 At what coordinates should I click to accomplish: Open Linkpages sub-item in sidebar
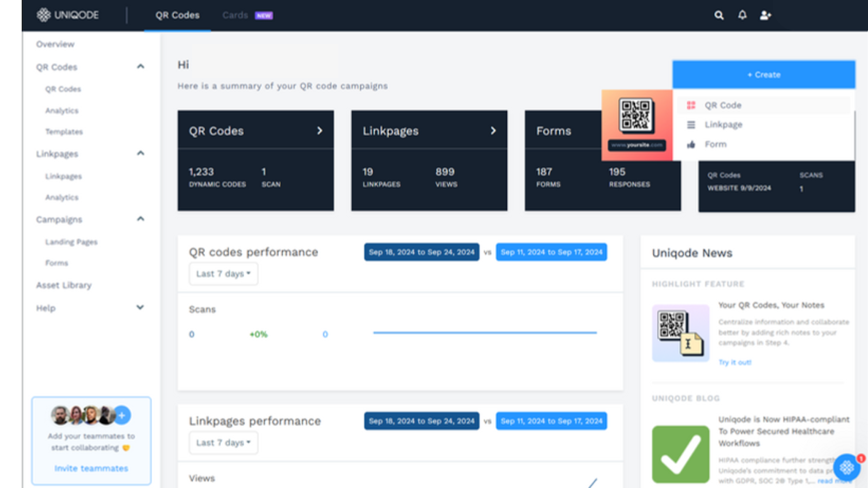click(64, 176)
